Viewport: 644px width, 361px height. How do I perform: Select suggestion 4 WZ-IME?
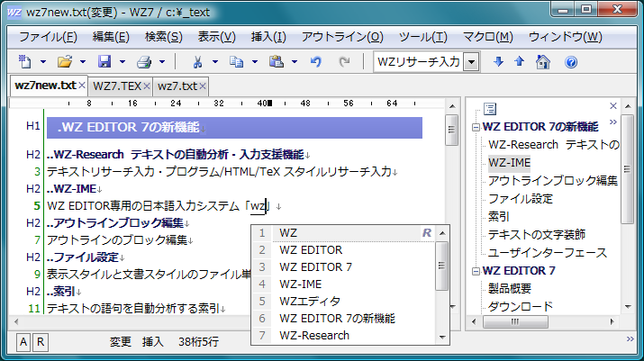(344, 284)
